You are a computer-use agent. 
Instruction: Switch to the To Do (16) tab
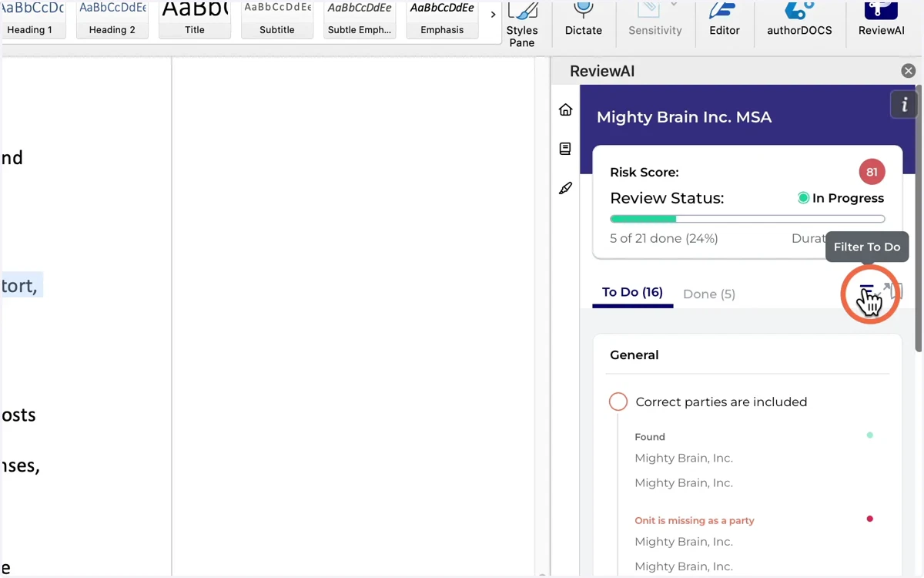pos(632,292)
